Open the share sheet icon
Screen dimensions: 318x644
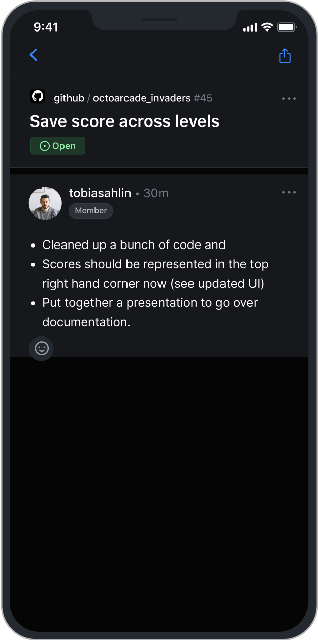click(285, 55)
